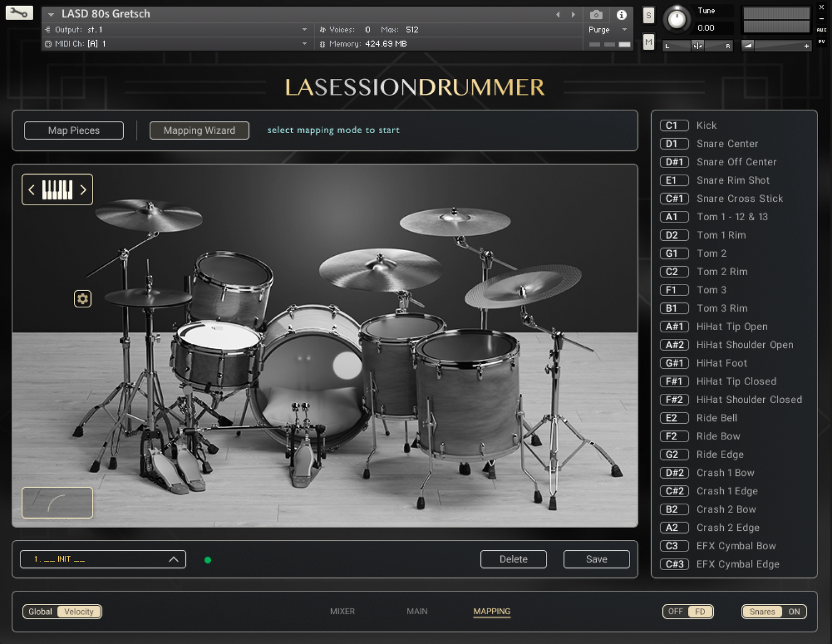
Task: Click the gear icon beside the hi-hat
Action: click(x=83, y=299)
